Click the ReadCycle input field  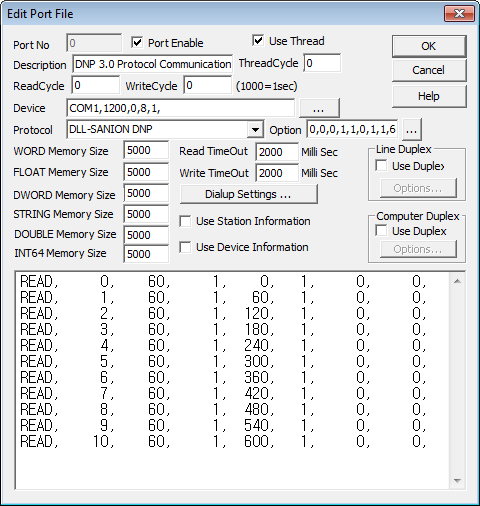pos(95,85)
